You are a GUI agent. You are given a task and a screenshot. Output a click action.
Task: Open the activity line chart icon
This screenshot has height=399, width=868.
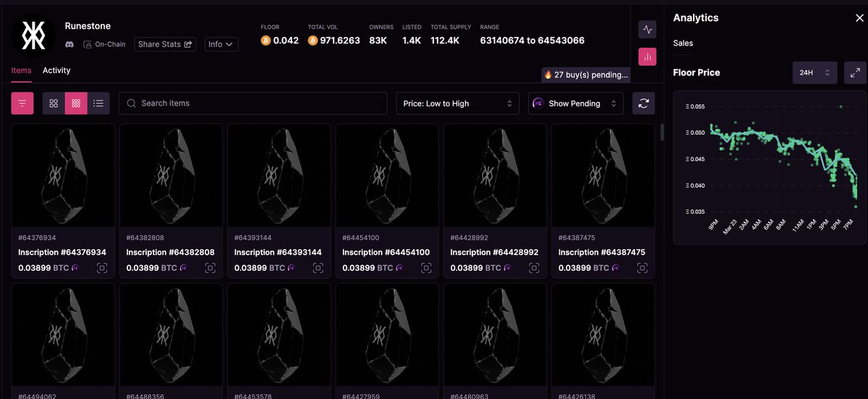tap(647, 30)
